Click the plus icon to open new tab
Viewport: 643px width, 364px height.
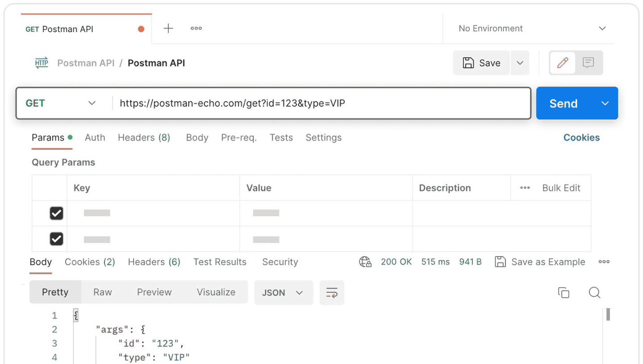click(168, 29)
